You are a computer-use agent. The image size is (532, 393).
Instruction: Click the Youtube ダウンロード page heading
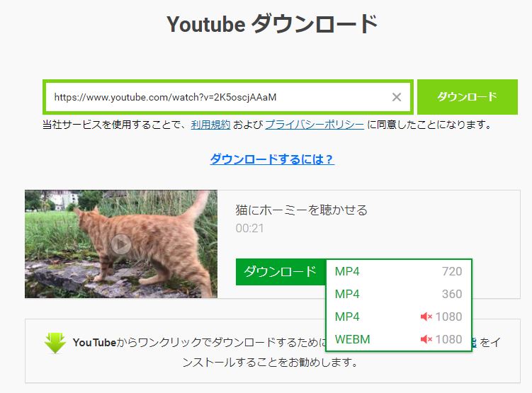[x=272, y=24]
